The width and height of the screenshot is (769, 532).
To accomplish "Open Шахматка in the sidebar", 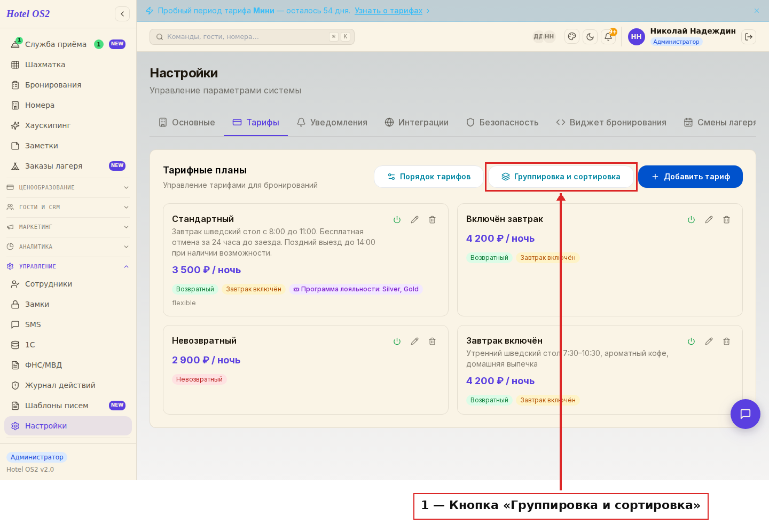I will coord(68,65).
